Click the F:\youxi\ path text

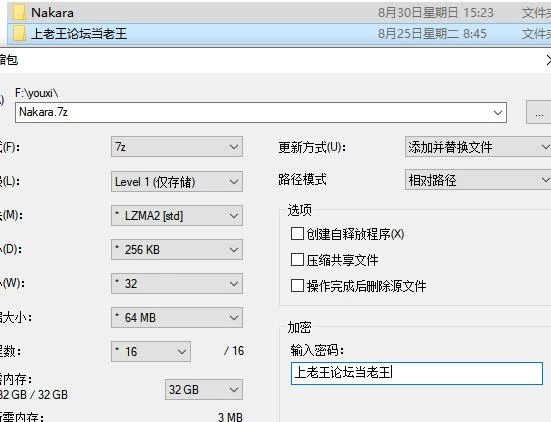(37, 93)
